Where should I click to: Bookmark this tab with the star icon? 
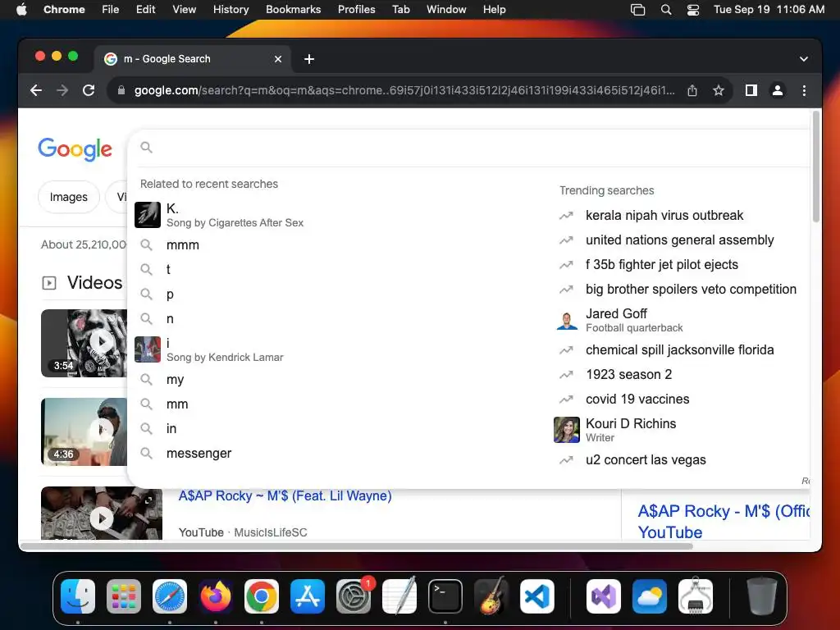pos(719,90)
